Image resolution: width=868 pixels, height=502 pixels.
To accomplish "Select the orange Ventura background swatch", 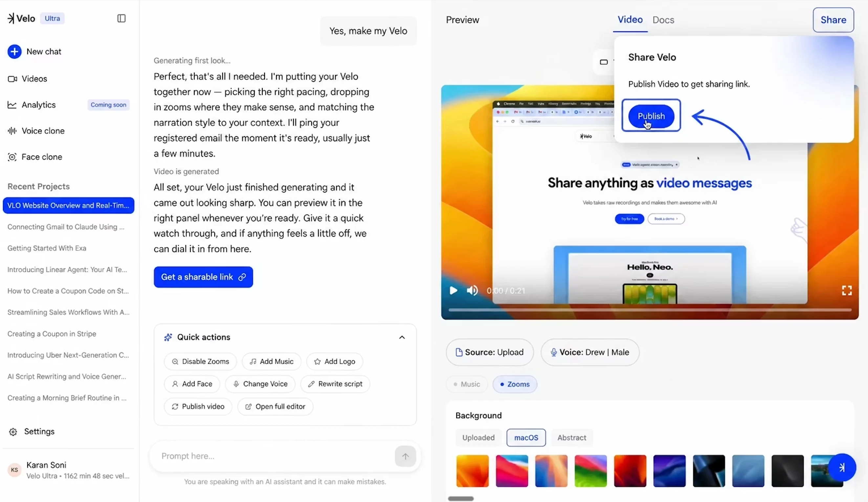I will point(472,470).
